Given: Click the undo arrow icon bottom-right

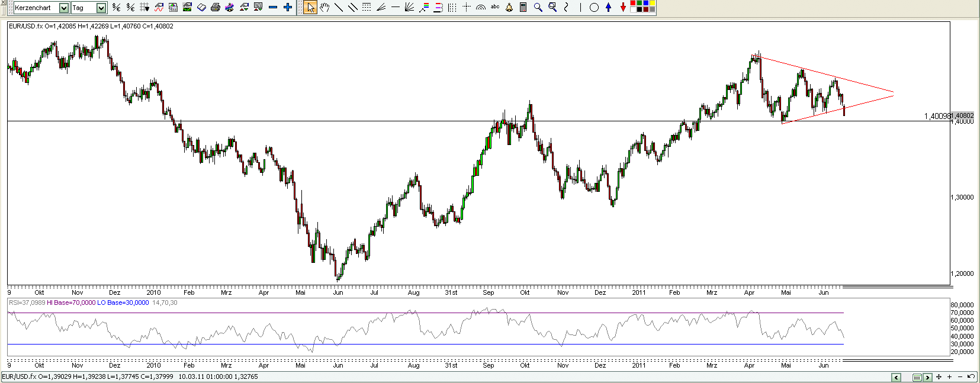Looking at the screenshot, I should click(x=971, y=376).
